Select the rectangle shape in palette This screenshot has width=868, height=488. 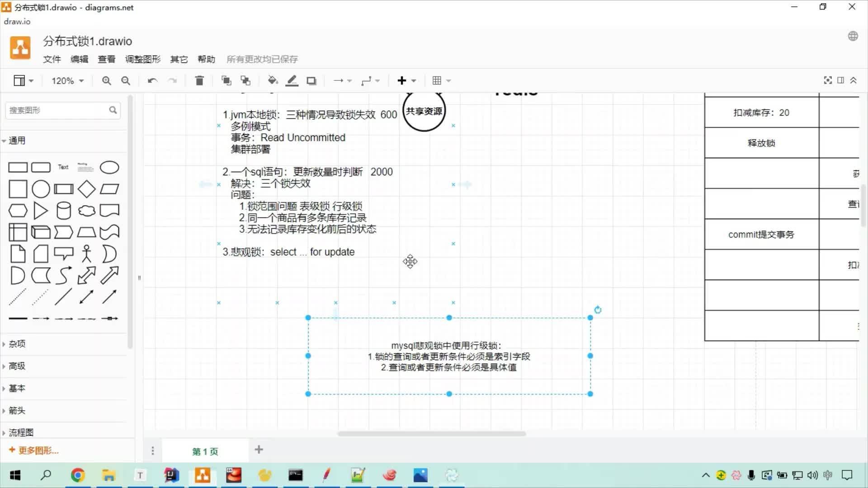coord(18,168)
